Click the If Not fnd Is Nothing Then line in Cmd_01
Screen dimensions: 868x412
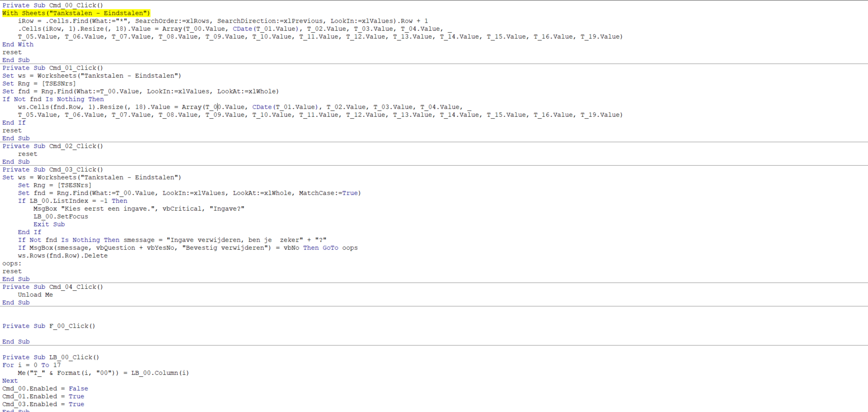coord(53,99)
